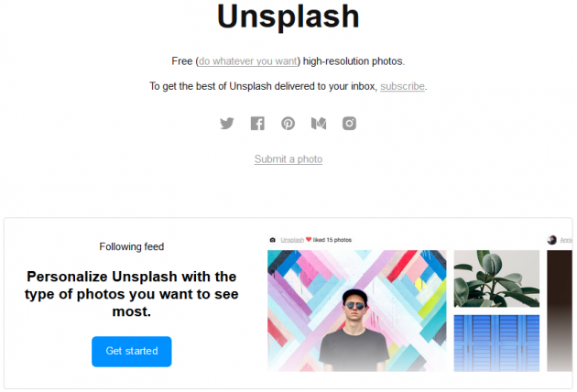Image resolution: width=577 pixels, height=392 pixels.
Task: Click the "subscribe" link
Action: click(x=402, y=86)
